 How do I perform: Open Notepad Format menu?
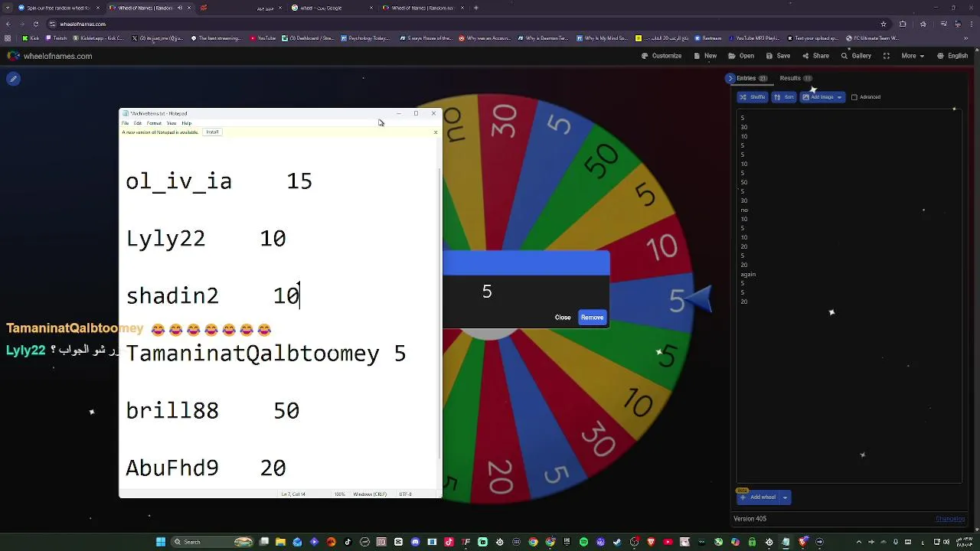154,123
